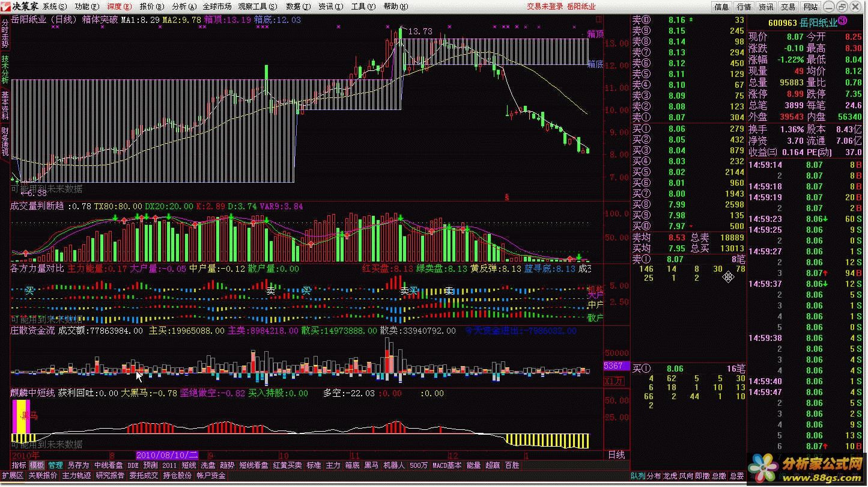Click the 网站 button at top right

click(811, 7)
